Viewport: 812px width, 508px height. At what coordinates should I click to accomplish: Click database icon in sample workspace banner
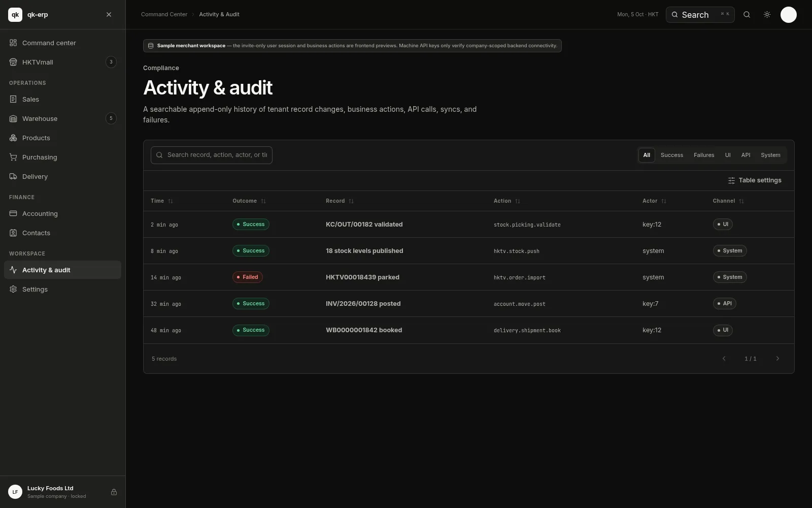click(x=151, y=46)
